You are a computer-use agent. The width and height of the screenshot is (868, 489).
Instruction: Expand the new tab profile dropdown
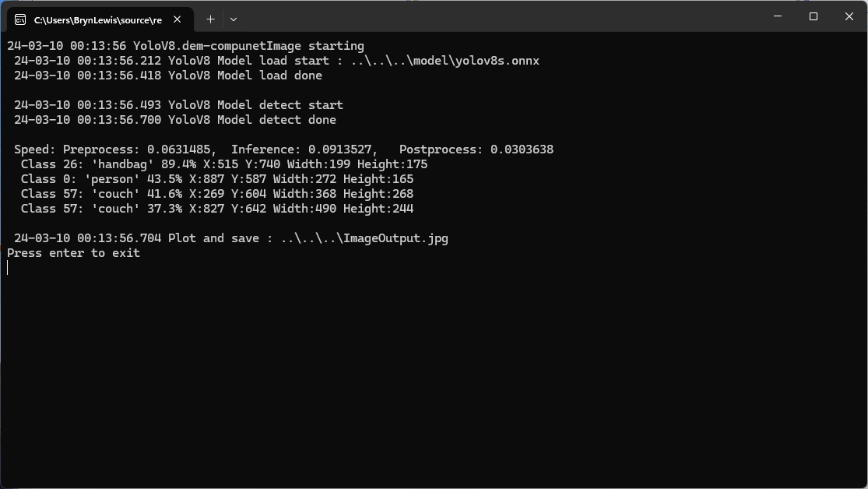pyautogui.click(x=233, y=19)
